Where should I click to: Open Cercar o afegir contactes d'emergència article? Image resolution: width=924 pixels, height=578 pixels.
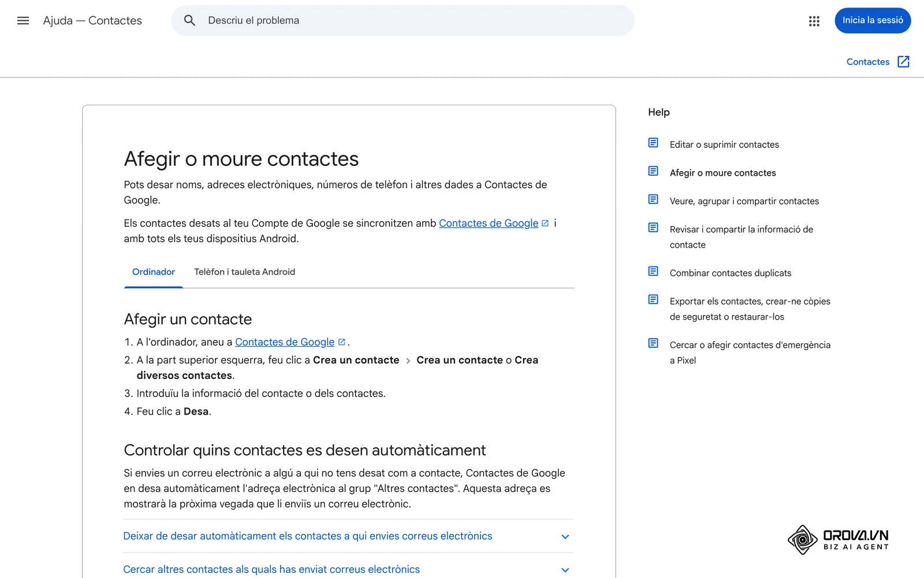(x=750, y=353)
